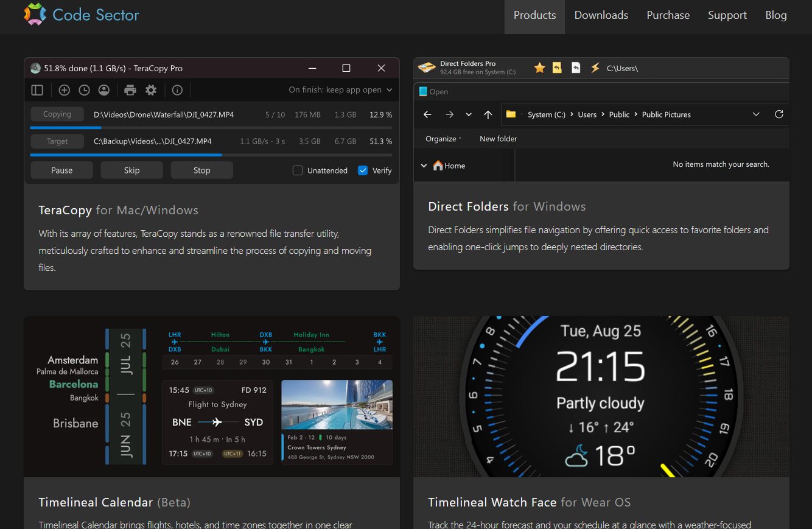812x529 pixels.
Task: Click the 51.3 % target progress bar
Action: (211, 155)
